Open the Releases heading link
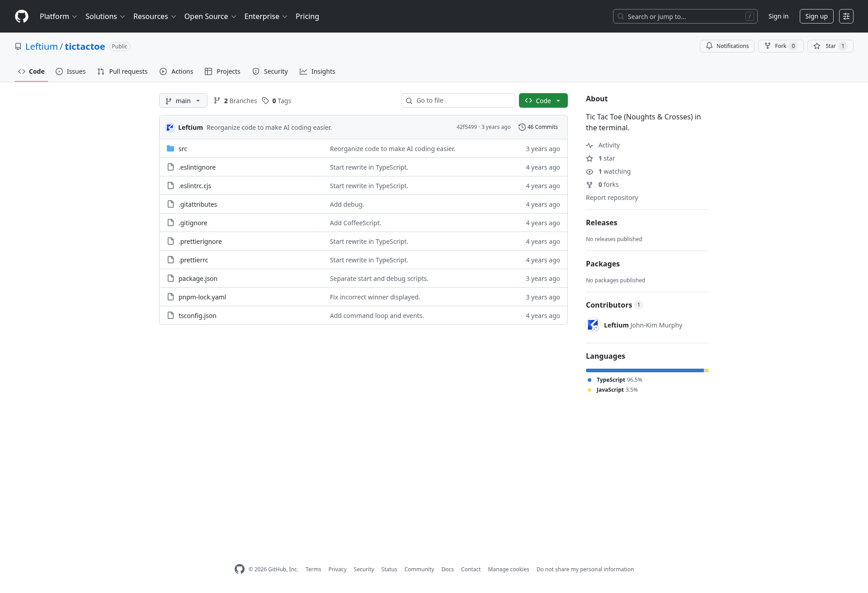Viewport: 868px width, 593px height. (601, 223)
